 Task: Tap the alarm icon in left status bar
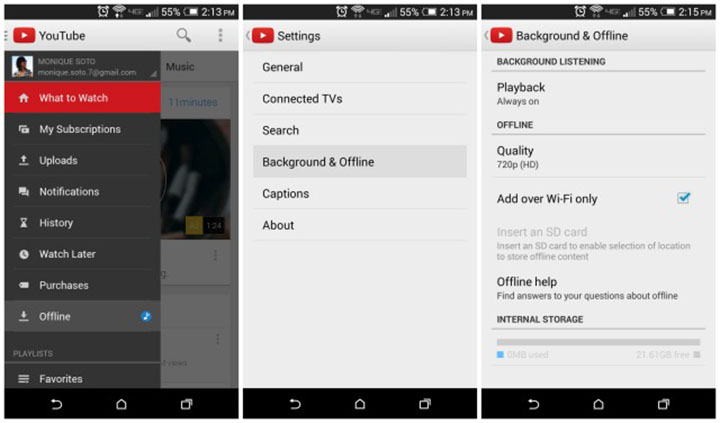point(103,11)
